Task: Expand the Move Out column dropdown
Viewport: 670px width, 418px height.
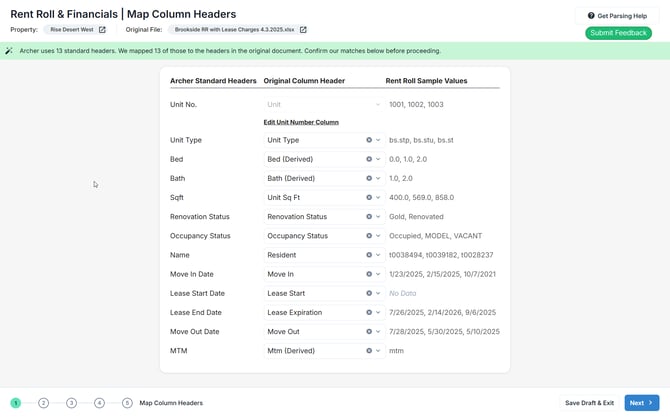Action: (378, 332)
